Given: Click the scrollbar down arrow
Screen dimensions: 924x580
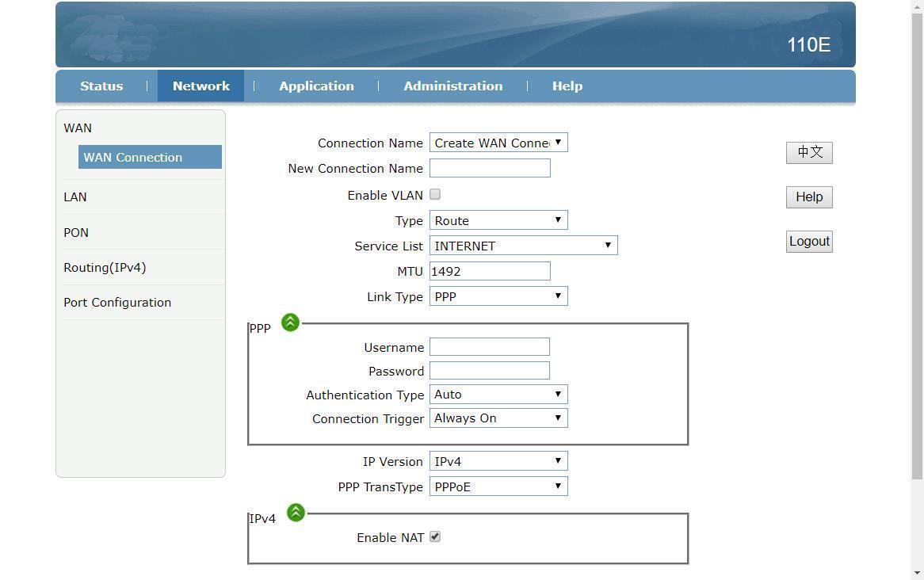Looking at the screenshot, I should pyautogui.click(x=917, y=573).
